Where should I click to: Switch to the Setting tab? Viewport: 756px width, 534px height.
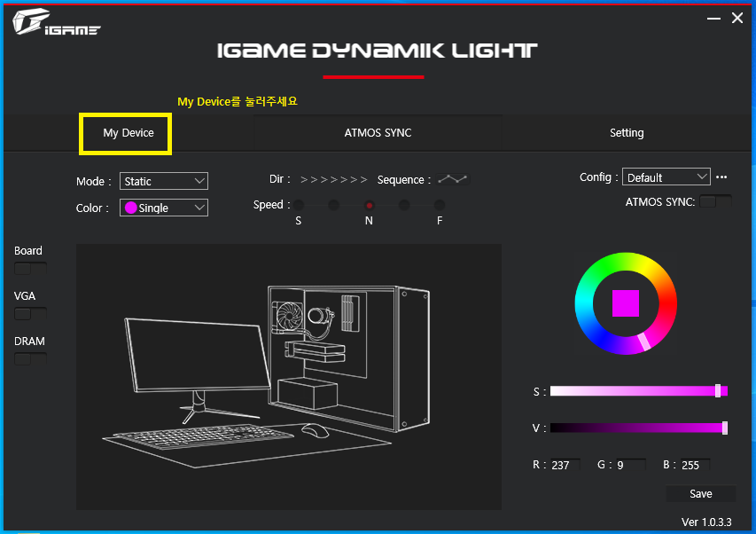tap(627, 133)
